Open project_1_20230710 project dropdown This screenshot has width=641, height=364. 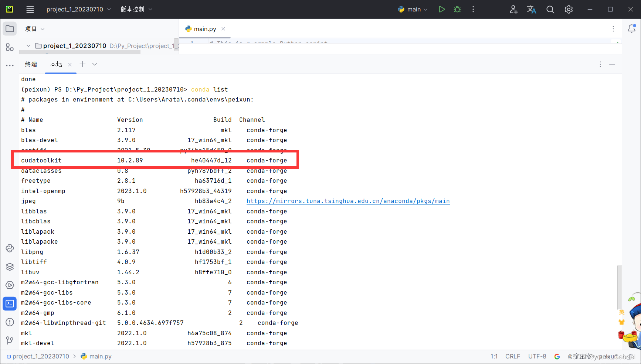[x=79, y=10]
